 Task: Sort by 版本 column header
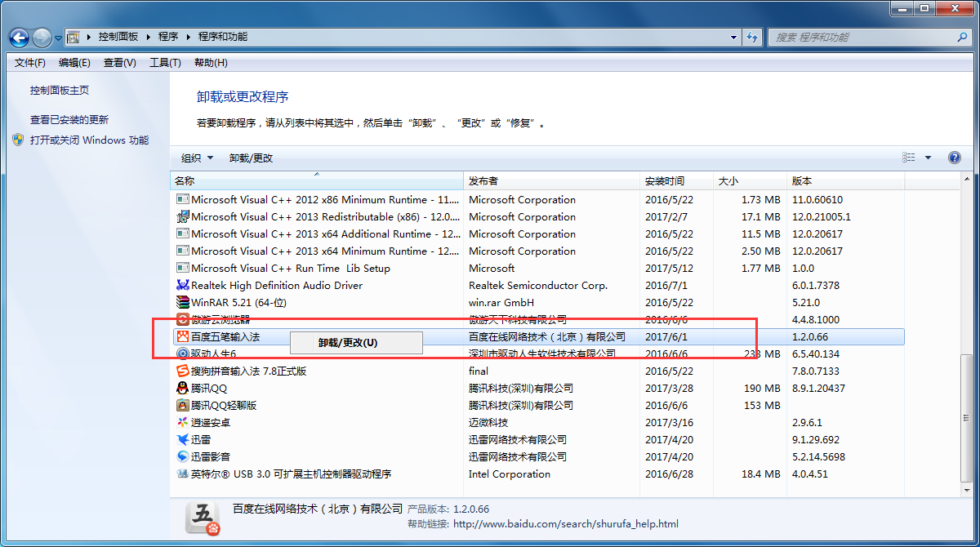click(845, 181)
